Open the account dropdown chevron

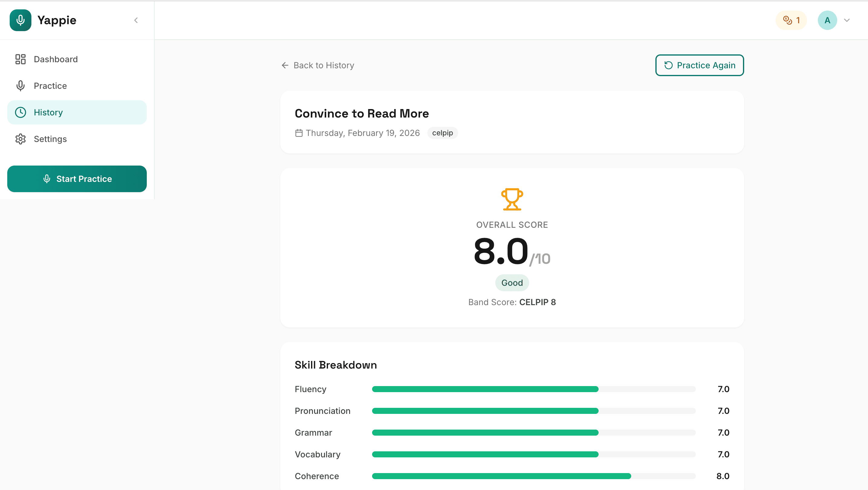(847, 20)
